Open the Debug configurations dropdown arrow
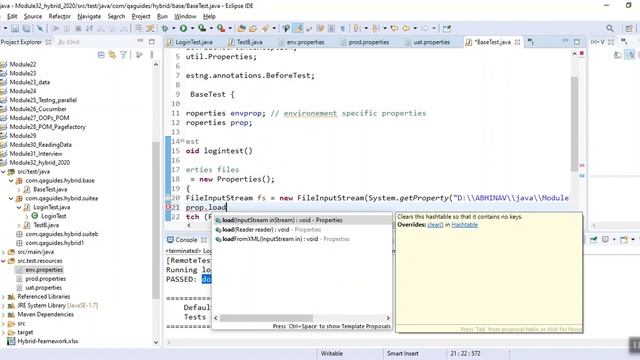 [173, 29]
